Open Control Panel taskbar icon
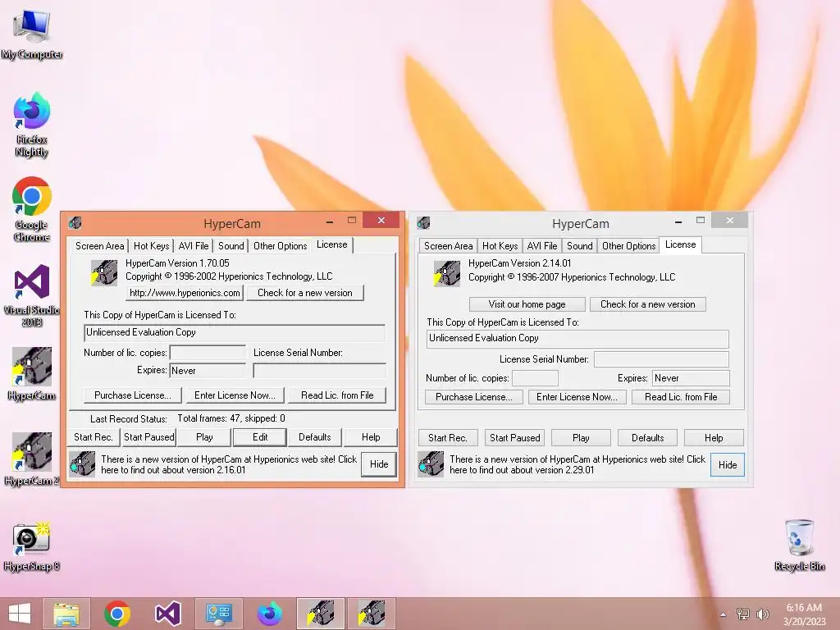 click(x=218, y=614)
